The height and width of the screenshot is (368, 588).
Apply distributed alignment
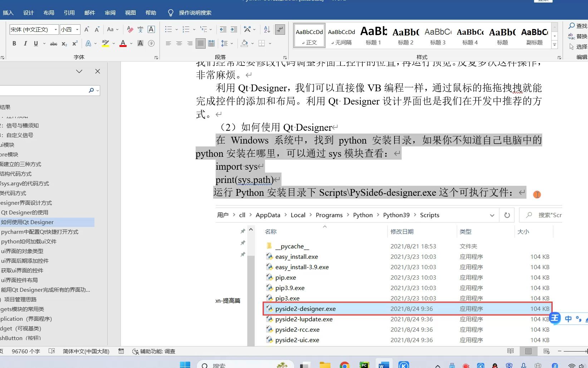pos(211,43)
